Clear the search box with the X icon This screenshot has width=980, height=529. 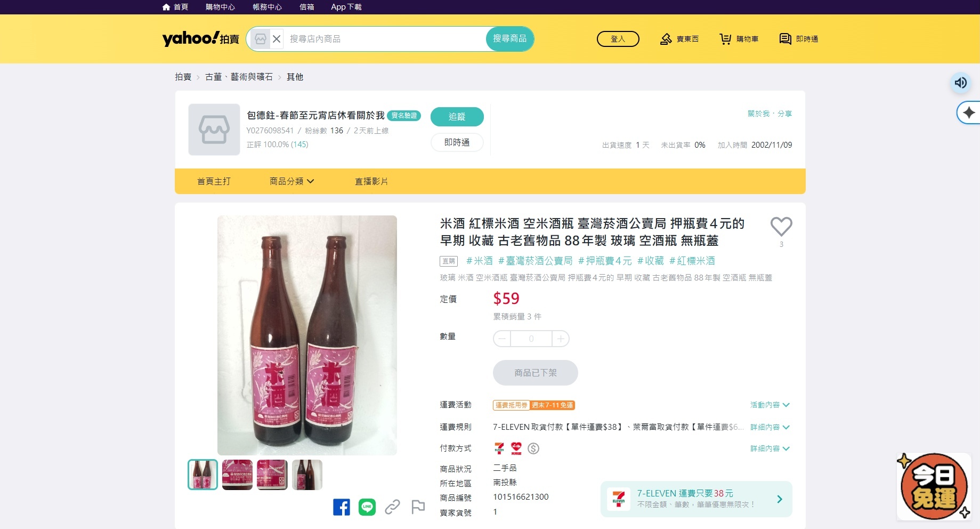tap(277, 38)
